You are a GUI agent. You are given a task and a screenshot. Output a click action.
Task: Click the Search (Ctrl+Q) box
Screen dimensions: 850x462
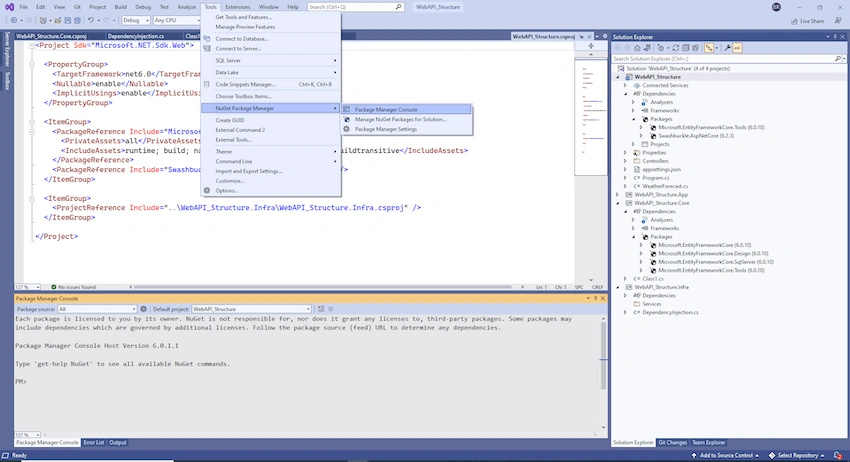pyautogui.click(x=355, y=7)
